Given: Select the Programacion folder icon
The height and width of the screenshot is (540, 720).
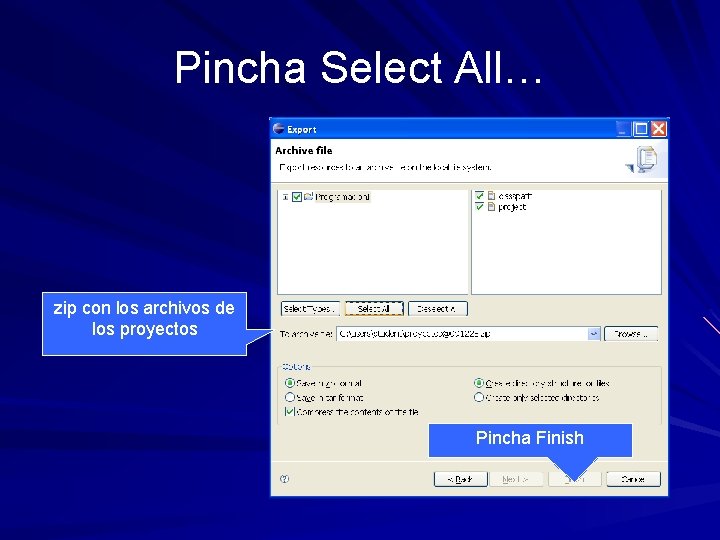Looking at the screenshot, I should pyautogui.click(x=308, y=197).
